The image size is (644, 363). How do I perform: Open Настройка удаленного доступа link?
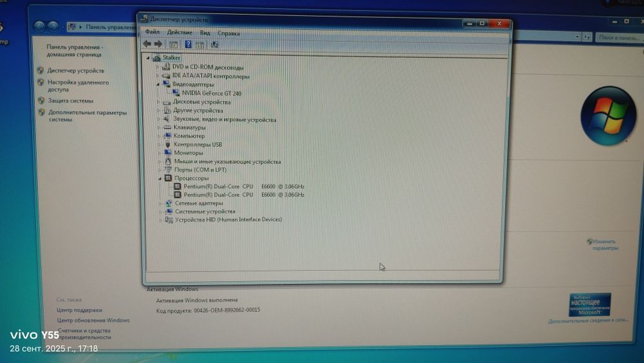point(78,86)
